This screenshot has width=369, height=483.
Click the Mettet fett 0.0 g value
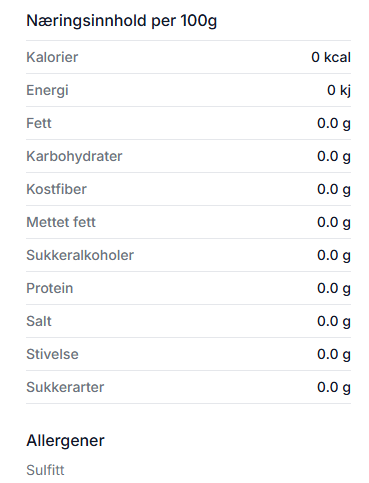[x=334, y=223]
